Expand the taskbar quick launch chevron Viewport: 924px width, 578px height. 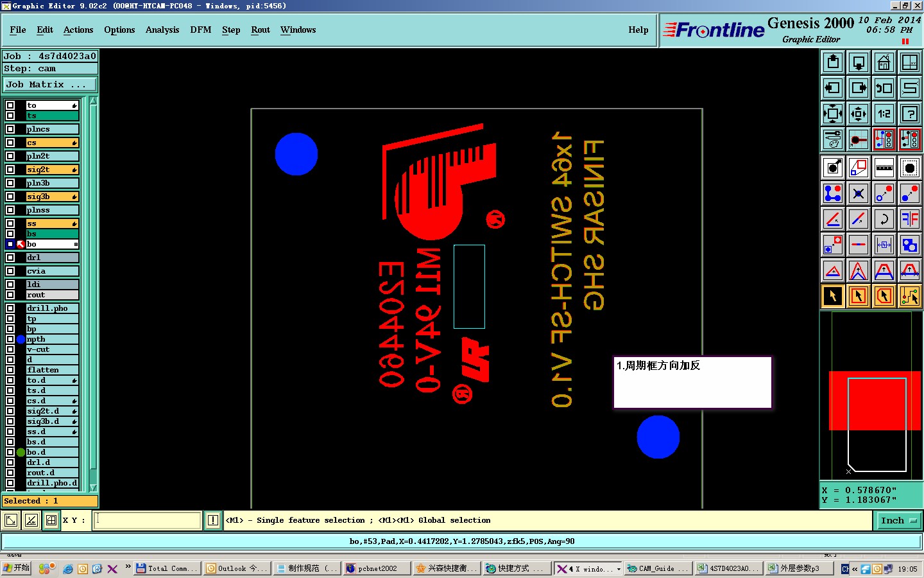[x=128, y=567]
